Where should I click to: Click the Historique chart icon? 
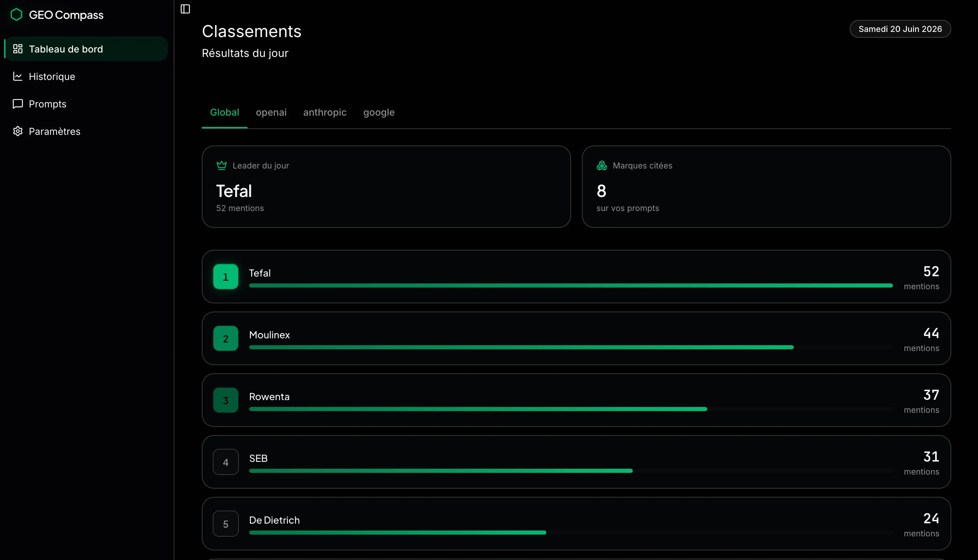[x=18, y=76]
